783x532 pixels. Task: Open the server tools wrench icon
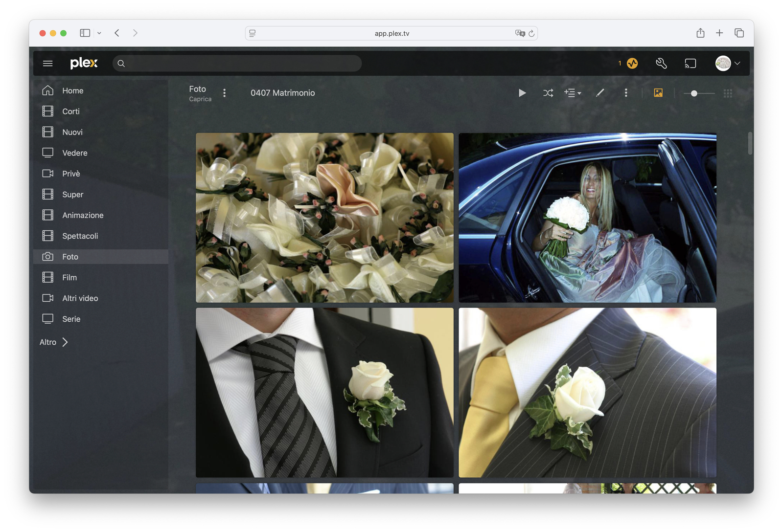pos(661,63)
